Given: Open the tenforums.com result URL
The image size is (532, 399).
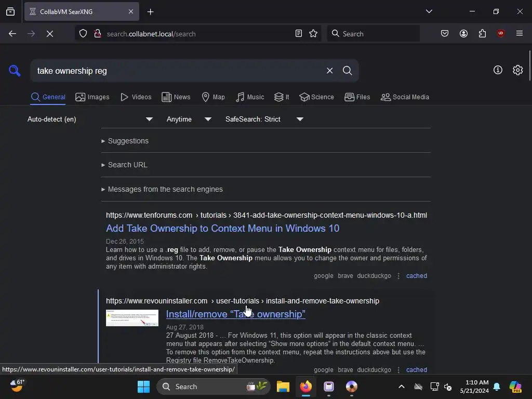Looking at the screenshot, I should tap(267, 215).
